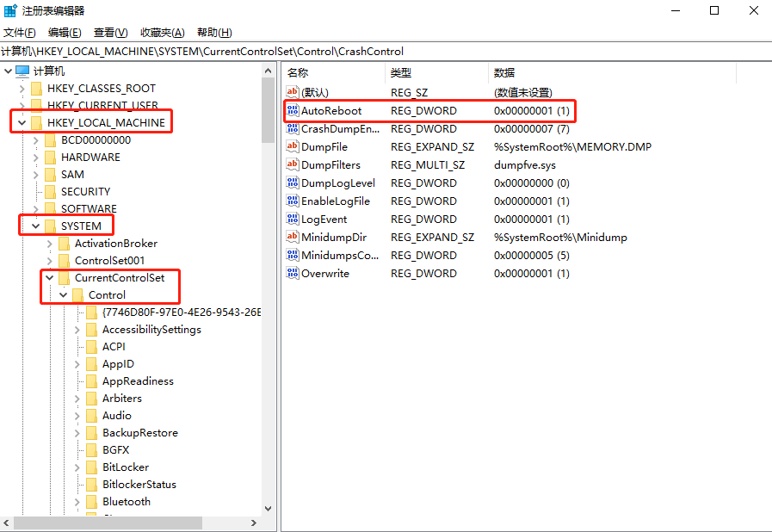The width and height of the screenshot is (772, 532).
Task: Select the HKEY_CLASSES_ROOT key
Action: [x=100, y=87]
